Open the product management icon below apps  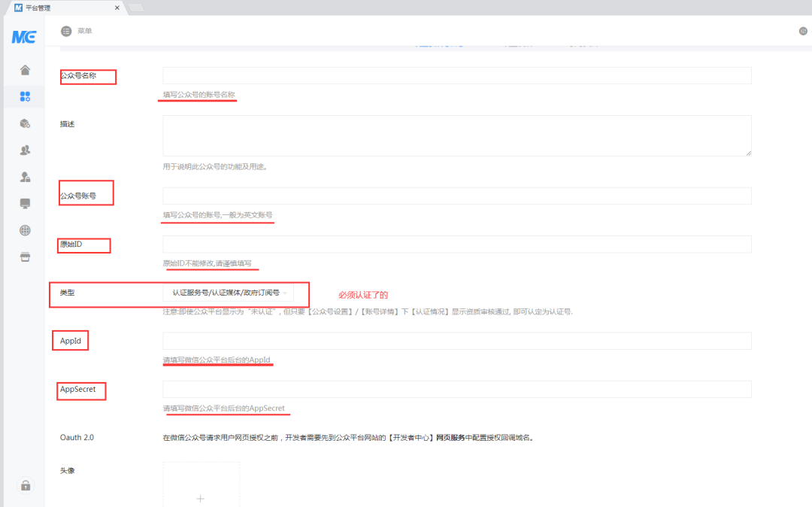tap(25, 123)
